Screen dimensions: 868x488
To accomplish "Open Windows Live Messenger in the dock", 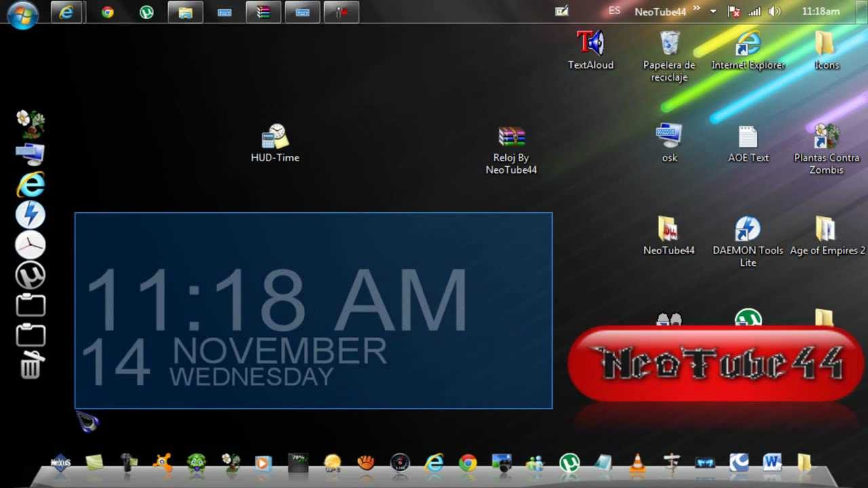I will pos(535,463).
